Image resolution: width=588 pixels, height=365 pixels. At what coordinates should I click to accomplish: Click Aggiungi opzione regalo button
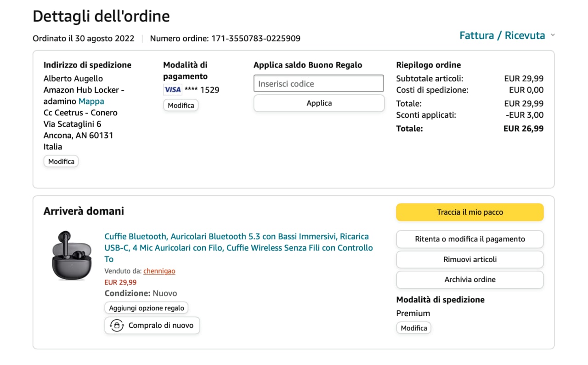(147, 308)
